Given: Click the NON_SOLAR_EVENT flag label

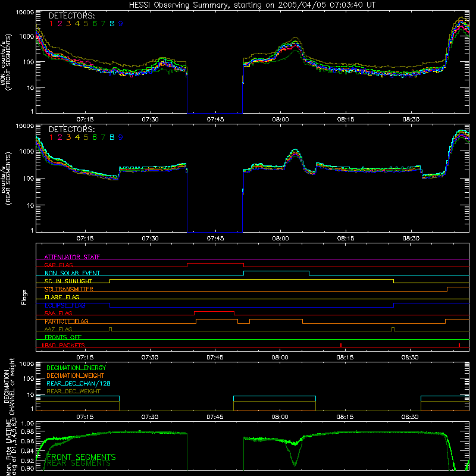Looking at the screenshot, I should [x=72, y=273].
